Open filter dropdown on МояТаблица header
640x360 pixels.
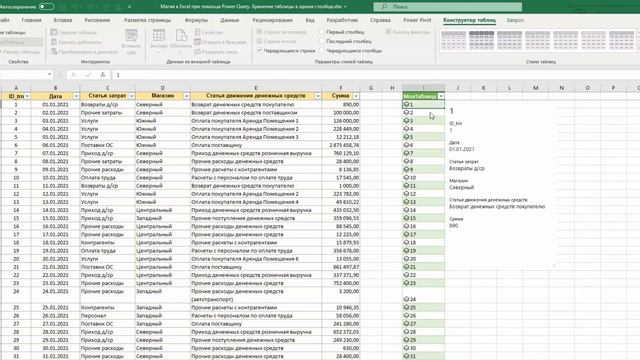click(x=441, y=96)
